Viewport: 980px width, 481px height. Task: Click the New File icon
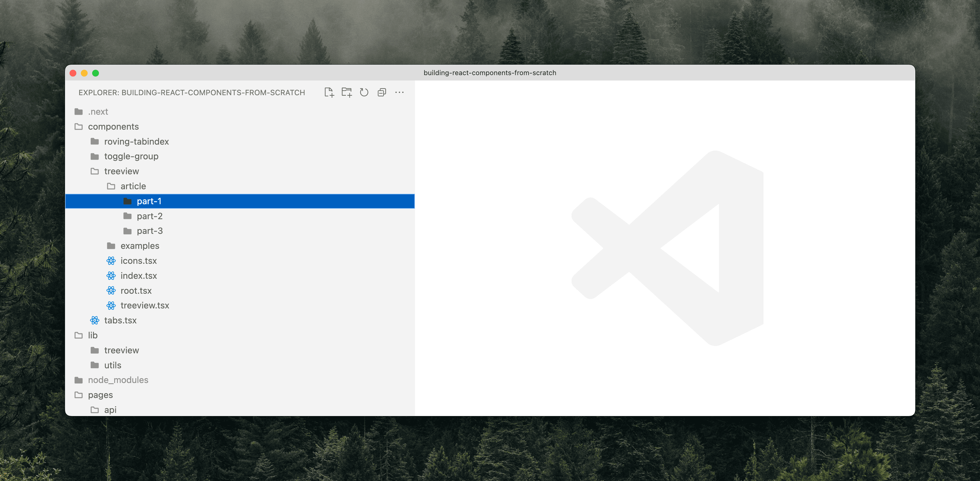click(x=329, y=92)
